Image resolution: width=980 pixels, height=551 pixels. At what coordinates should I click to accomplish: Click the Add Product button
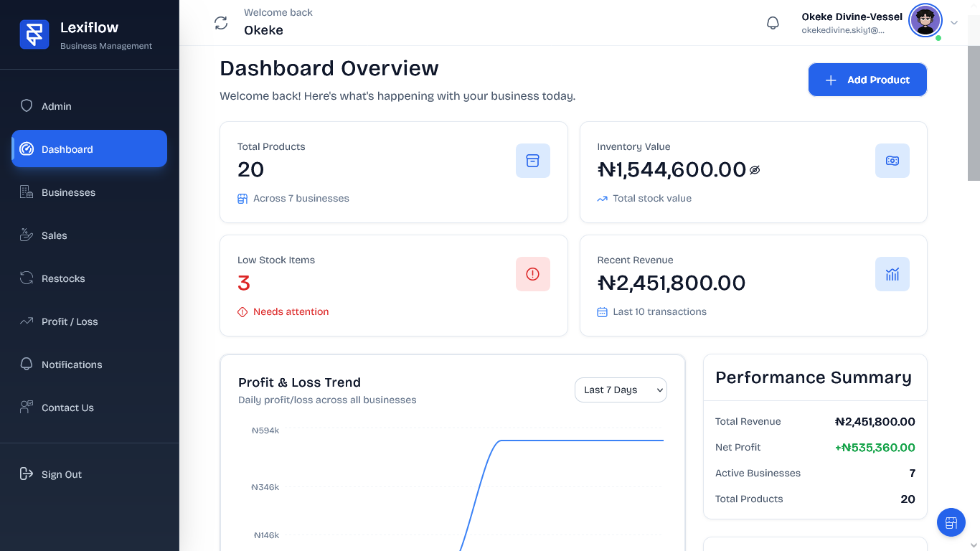[867, 80]
